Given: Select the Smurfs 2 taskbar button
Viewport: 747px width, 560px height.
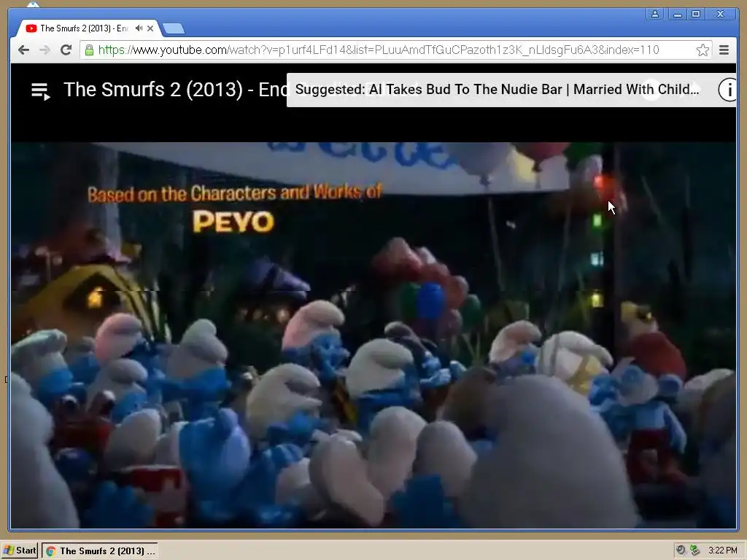Looking at the screenshot, I should point(100,551).
